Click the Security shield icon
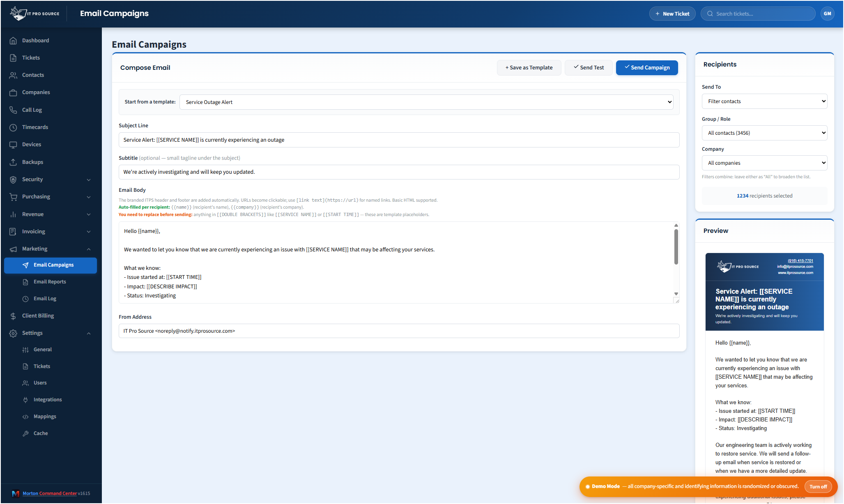844x504 pixels. [x=13, y=180]
